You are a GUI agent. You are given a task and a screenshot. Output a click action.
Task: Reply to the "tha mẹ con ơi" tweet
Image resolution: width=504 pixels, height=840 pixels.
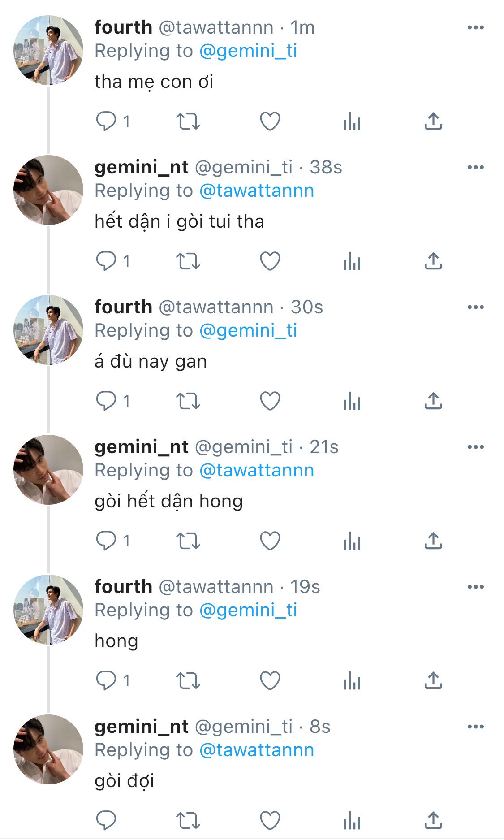106,121
